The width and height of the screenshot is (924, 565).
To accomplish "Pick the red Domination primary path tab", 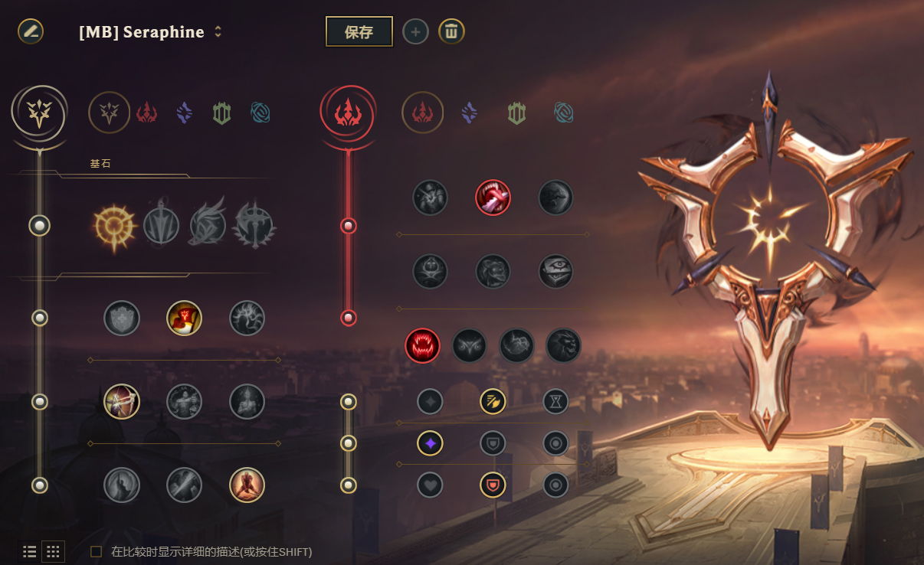I will (x=146, y=113).
